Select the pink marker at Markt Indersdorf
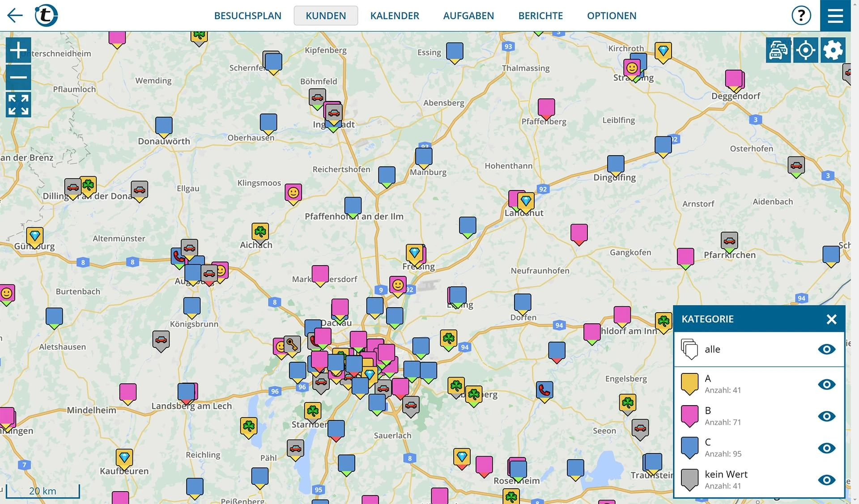 pyautogui.click(x=320, y=275)
